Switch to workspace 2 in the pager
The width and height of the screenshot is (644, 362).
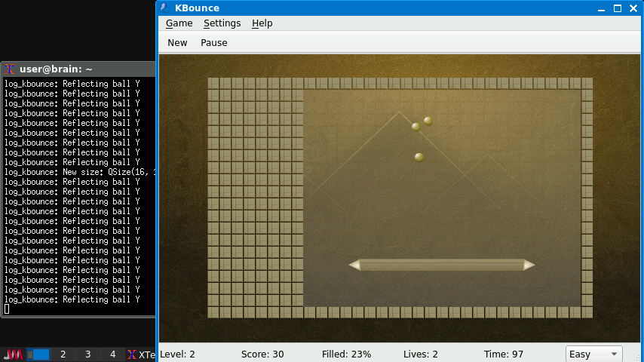pyautogui.click(x=63, y=354)
